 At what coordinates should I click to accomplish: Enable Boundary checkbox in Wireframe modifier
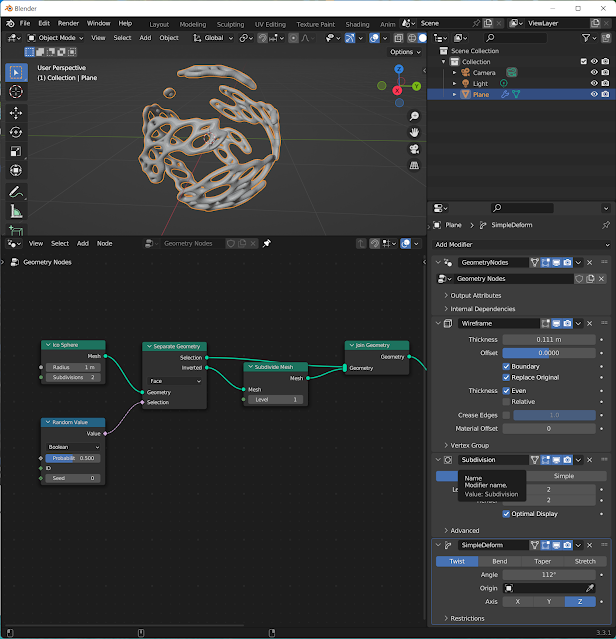pos(506,366)
